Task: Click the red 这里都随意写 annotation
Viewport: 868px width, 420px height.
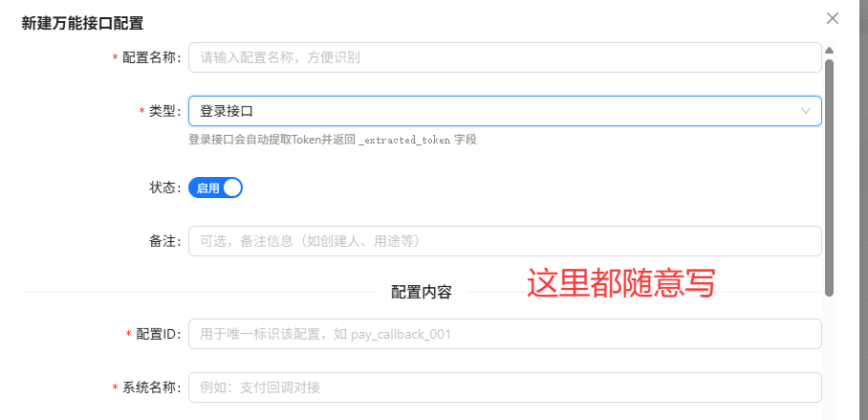Action: coord(621,283)
